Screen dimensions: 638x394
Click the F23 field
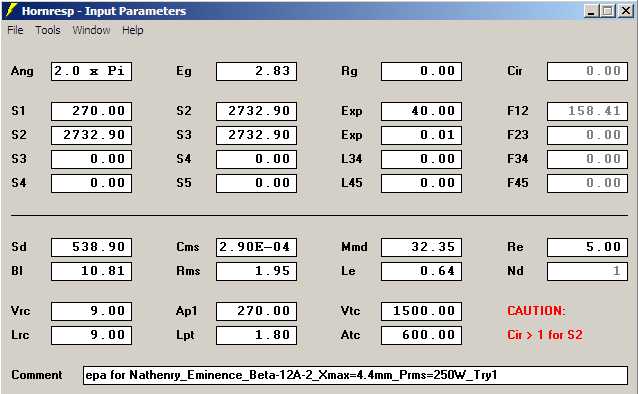pyautogui.click(x=588, y=135)
